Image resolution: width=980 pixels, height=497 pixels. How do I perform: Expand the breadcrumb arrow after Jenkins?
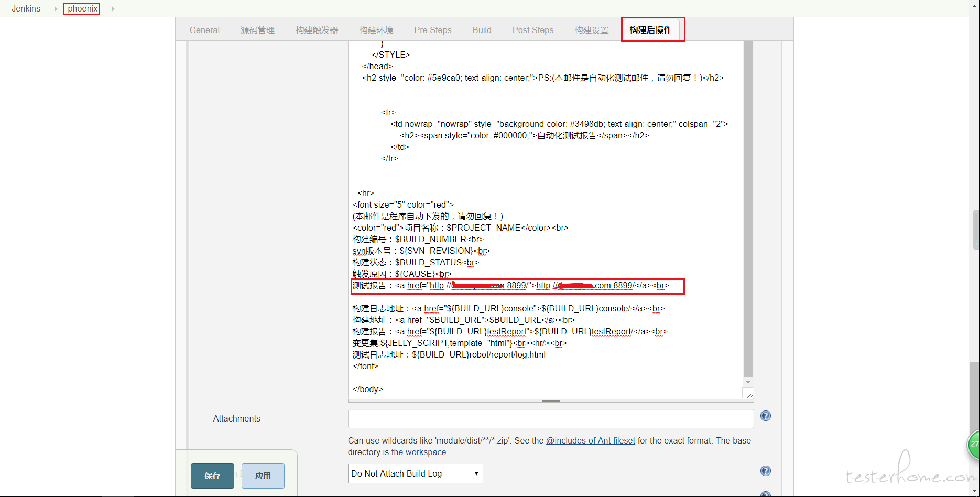(x=56, y=9)
